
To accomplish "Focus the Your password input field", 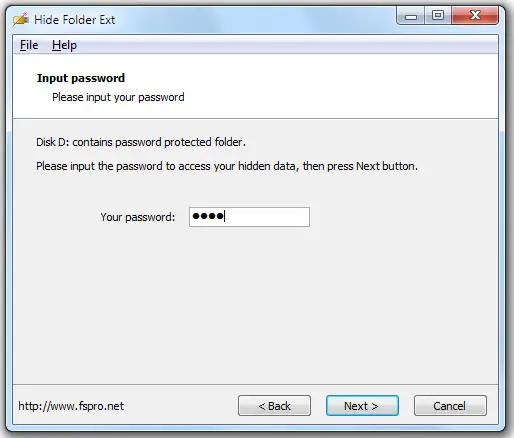I will (x=249, y=217).
